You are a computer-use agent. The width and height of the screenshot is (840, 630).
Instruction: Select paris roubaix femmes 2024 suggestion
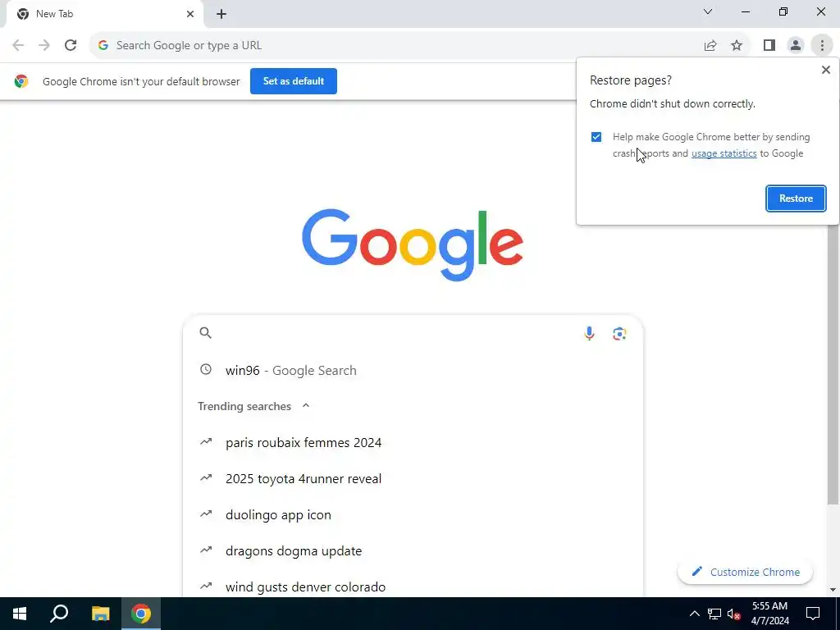tap(413, 442)
